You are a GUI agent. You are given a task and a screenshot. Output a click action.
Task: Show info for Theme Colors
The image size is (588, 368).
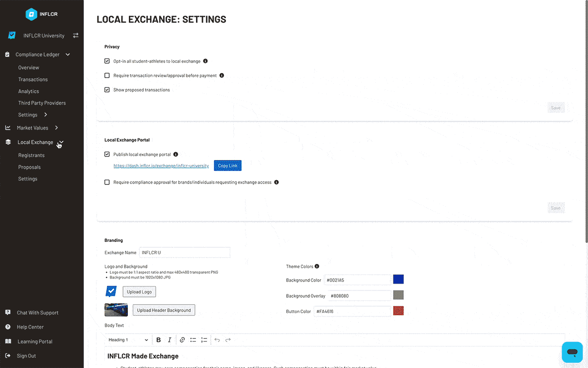click(x=317, y=266)
